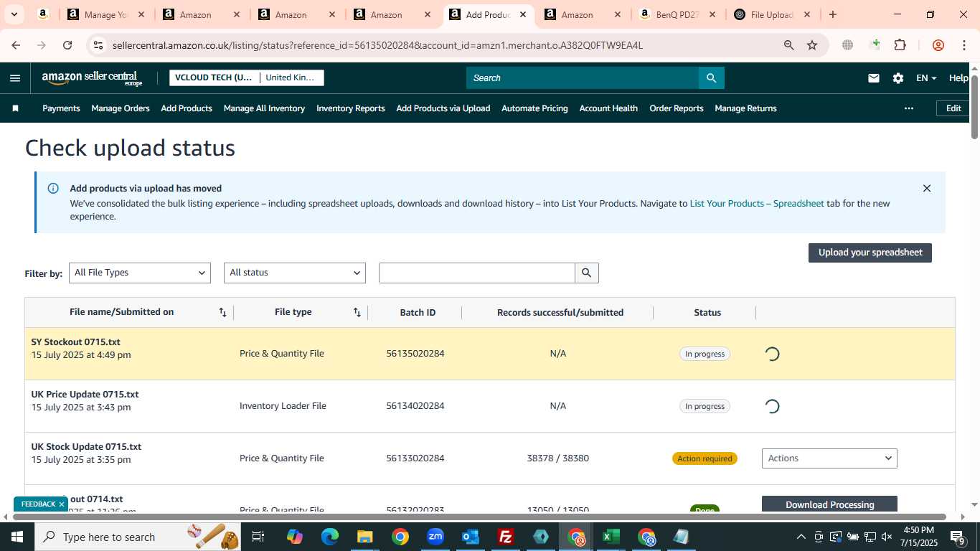Screen dimensions: 980x551
Task: Switch to the BenQ PD27 browser tab
Action: [677, 14]
